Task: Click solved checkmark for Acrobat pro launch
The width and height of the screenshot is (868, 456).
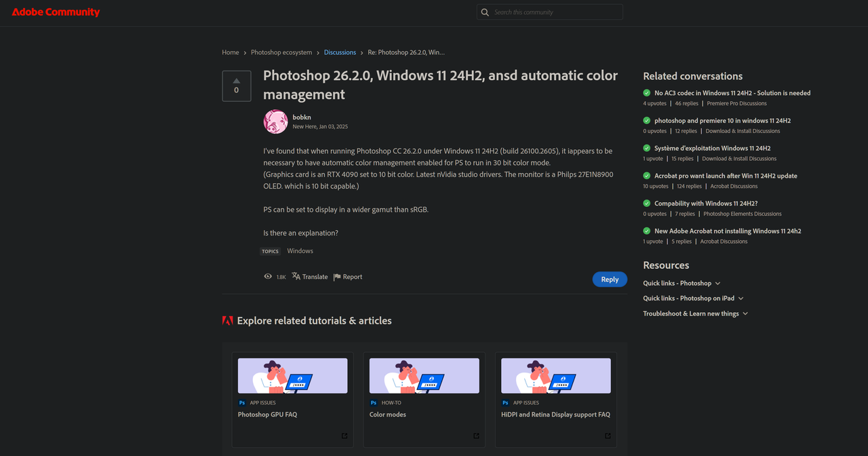Action: 647,176
